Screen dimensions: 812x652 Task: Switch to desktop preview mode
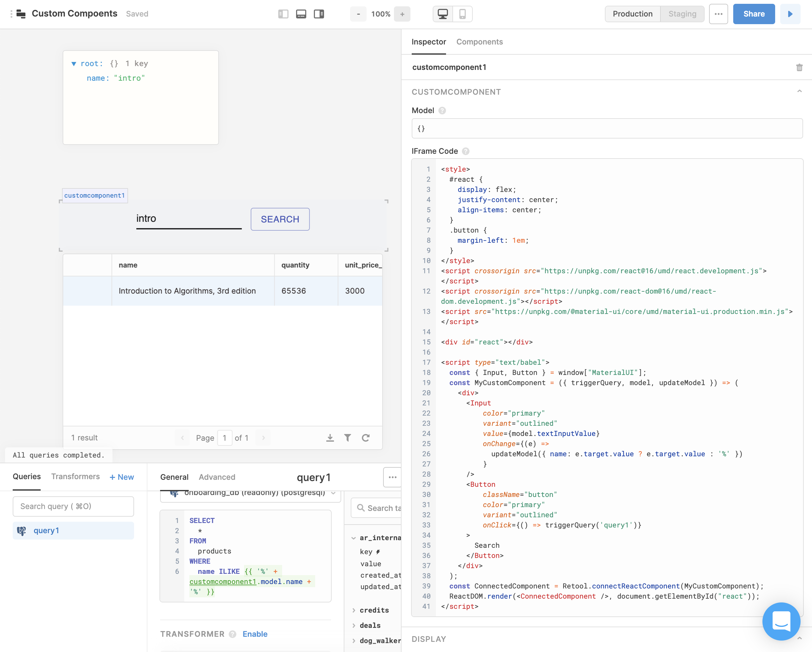(x=443, y=14)
